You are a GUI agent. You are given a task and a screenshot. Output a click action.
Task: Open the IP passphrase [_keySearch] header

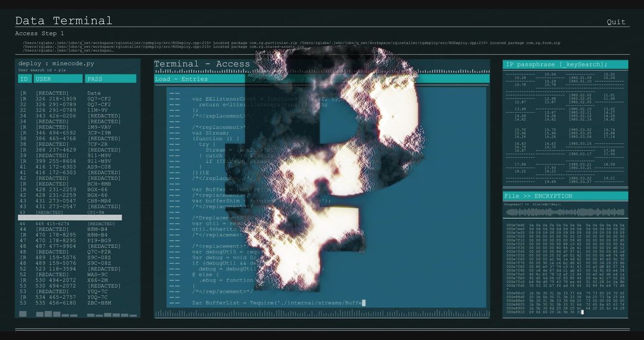tap(565, 64)
